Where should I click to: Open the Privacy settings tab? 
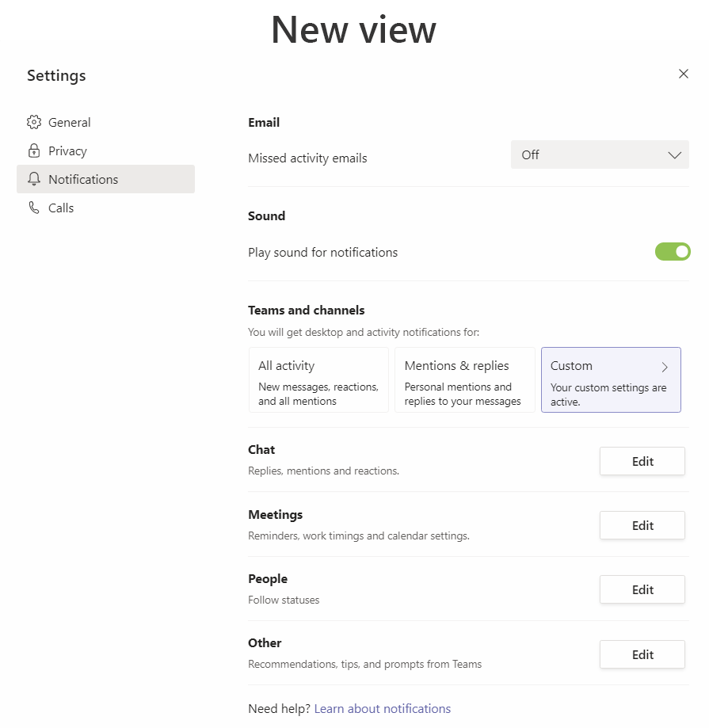(67, 151)
